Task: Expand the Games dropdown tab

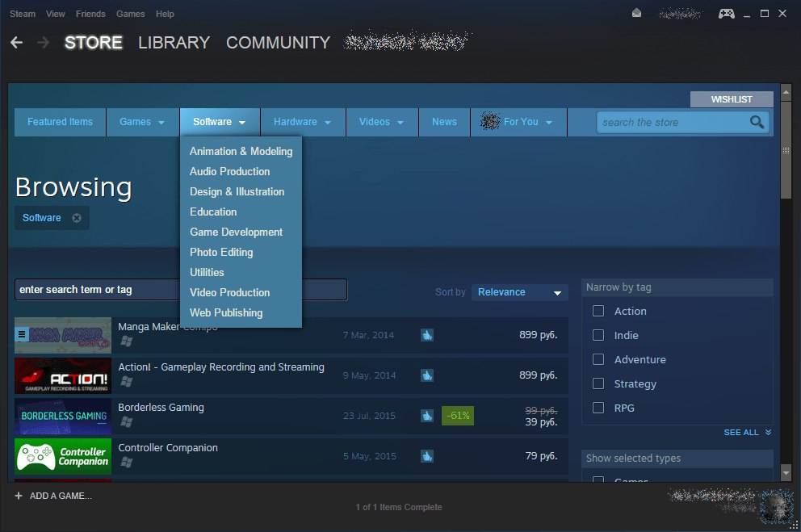Action: (x=143, y=122)
